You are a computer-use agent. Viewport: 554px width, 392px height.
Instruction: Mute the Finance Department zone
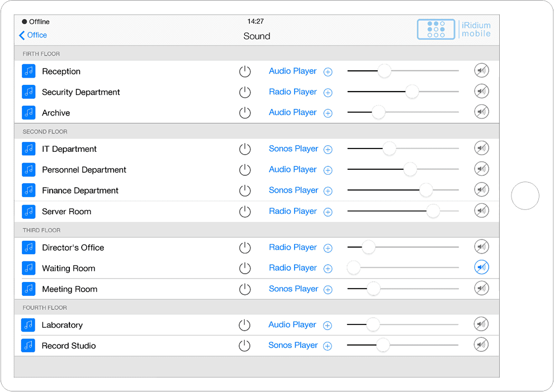(481, 190)
